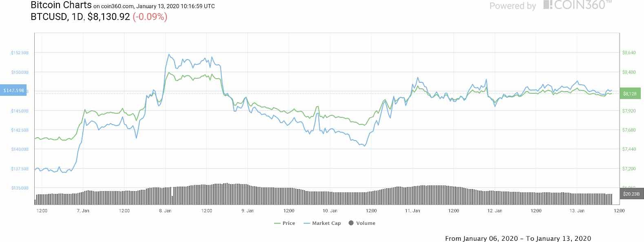Click the 13. Jan date label
The height and width of the screenshot is (242, 644).
coord(577,211)
